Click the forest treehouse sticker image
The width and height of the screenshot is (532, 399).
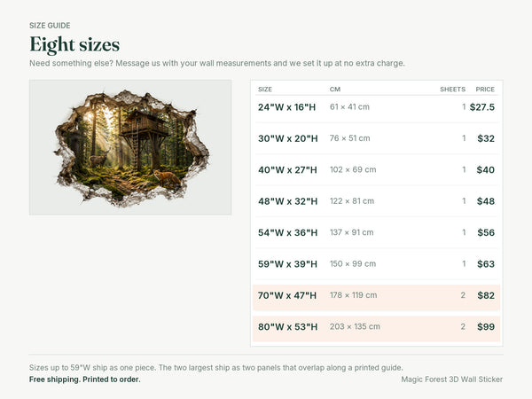coord(130,147)
